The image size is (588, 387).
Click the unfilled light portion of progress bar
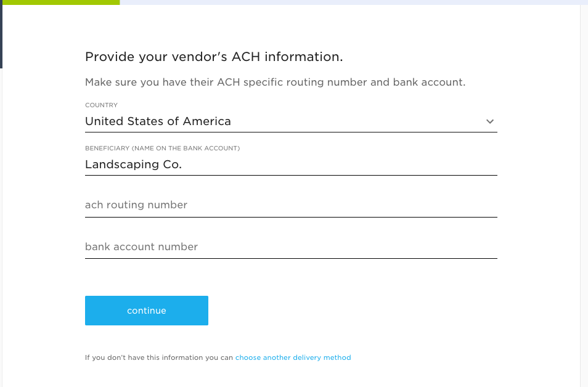click(354, 2)
